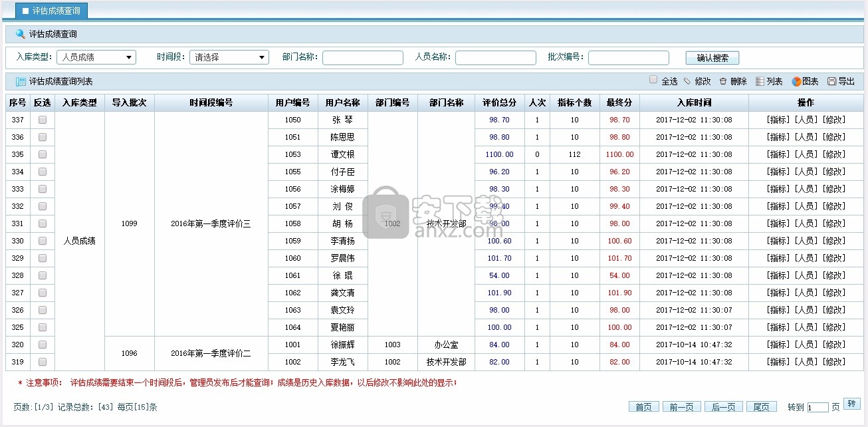Open the 时间段 请选择 dropdown
Viewport: 868px width, 427px height.
pos(229,57)
